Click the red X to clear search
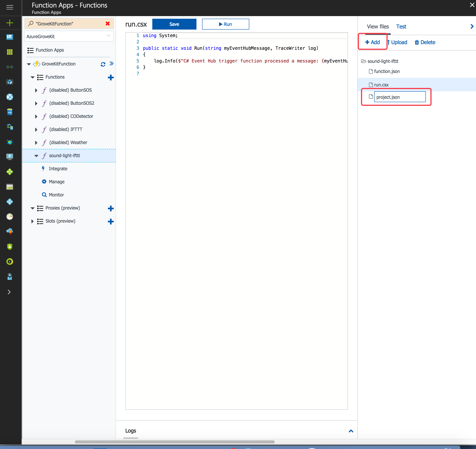 [108, 23]
